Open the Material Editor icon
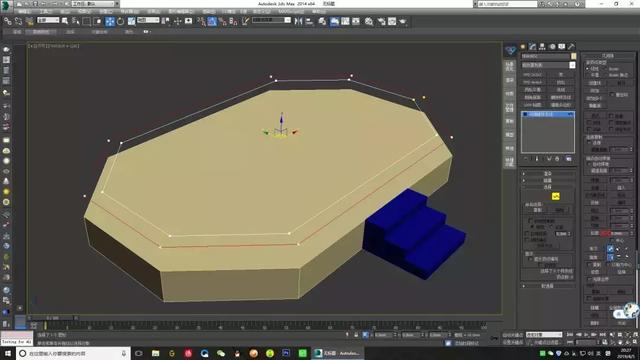 coord(369,21)
